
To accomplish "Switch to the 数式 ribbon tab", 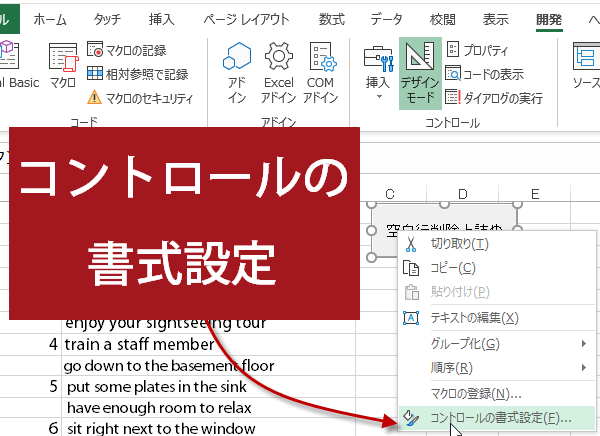I will (331, 18).
